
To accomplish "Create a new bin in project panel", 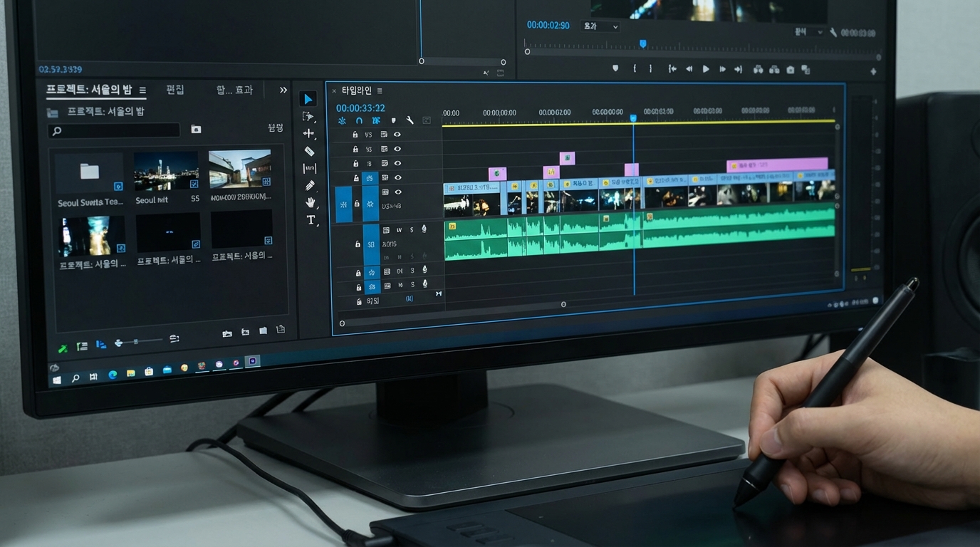I will click(x=263, y=331).
